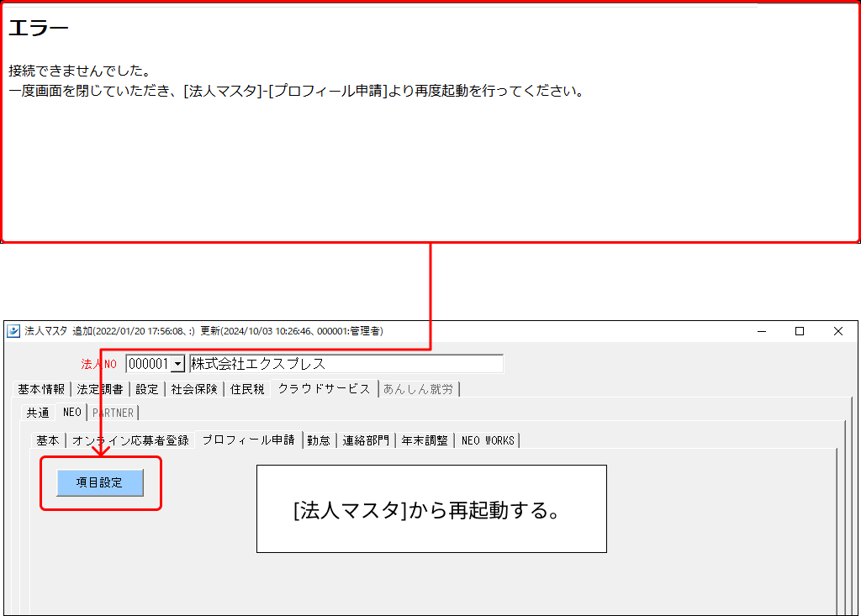
Task: Open the オンライン応募者登録 tab
Action: [x=130, y=440]
